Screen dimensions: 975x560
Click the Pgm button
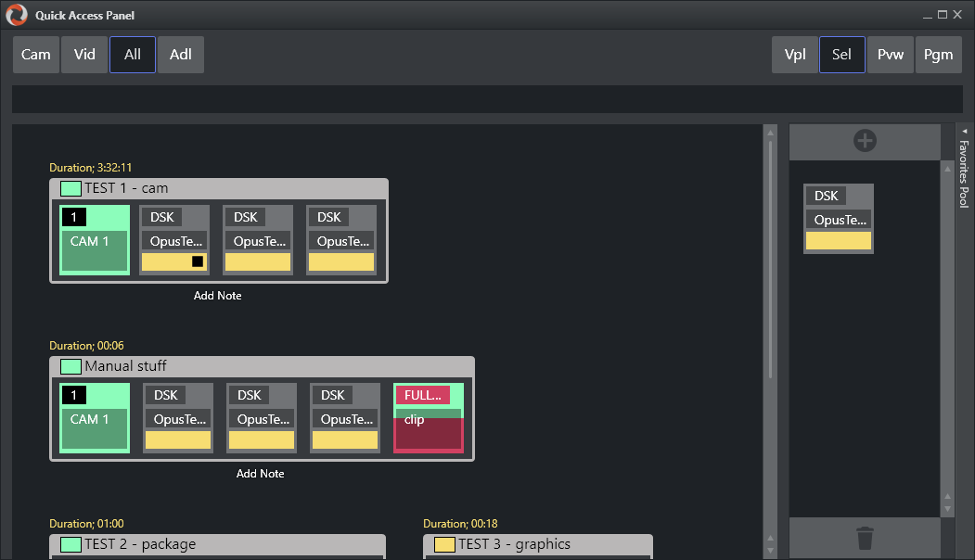(938, 55)
